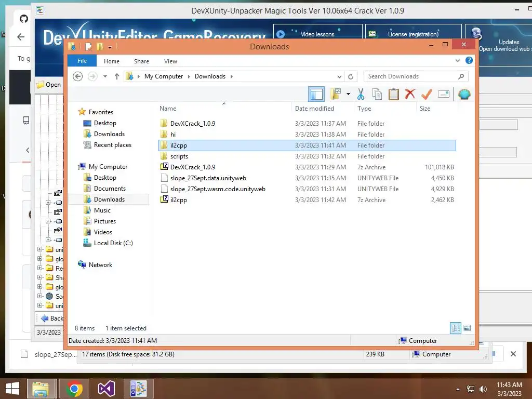532x399 pixels.
Task: Sort by the Date modified column header
Action: 314,109
